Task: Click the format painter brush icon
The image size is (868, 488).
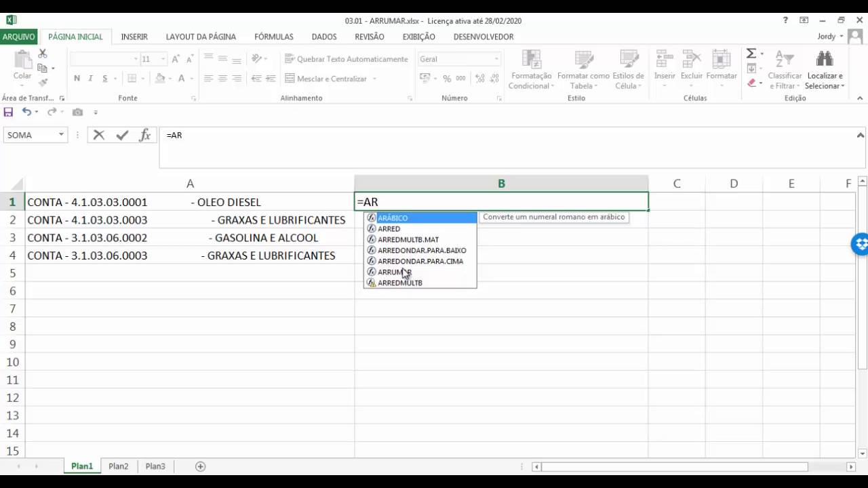Action: point(43,83)
